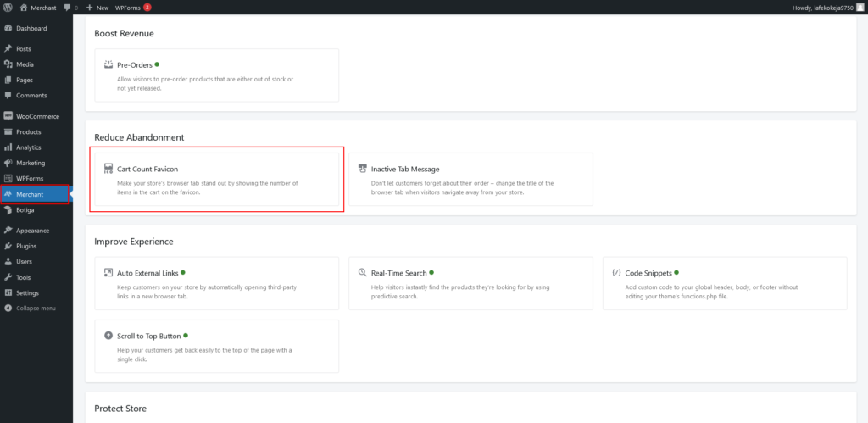Image resolution: width=868 pixels, height=423 pixels.
Task: Open WPForms in the admin bar
Action: (x=128, y=8)
